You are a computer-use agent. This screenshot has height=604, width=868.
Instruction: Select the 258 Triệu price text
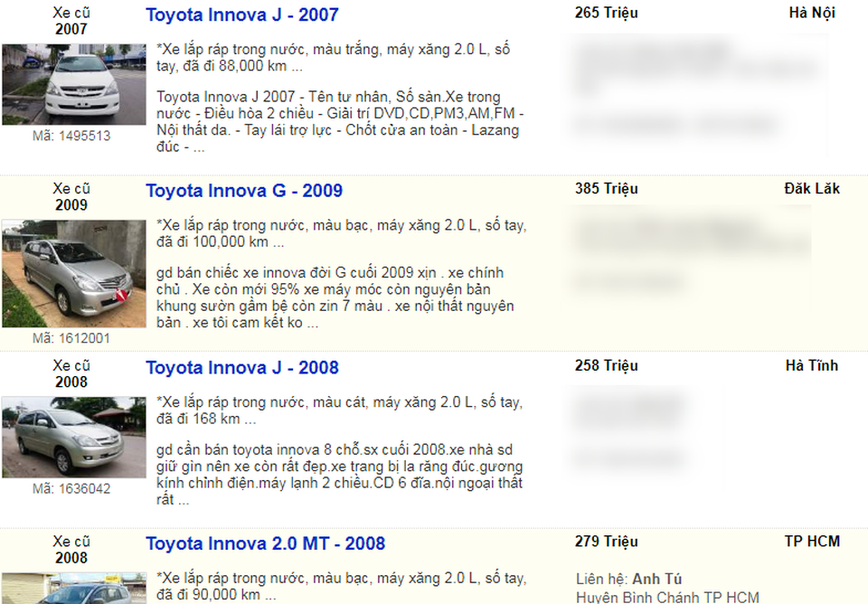pos(606,365)
